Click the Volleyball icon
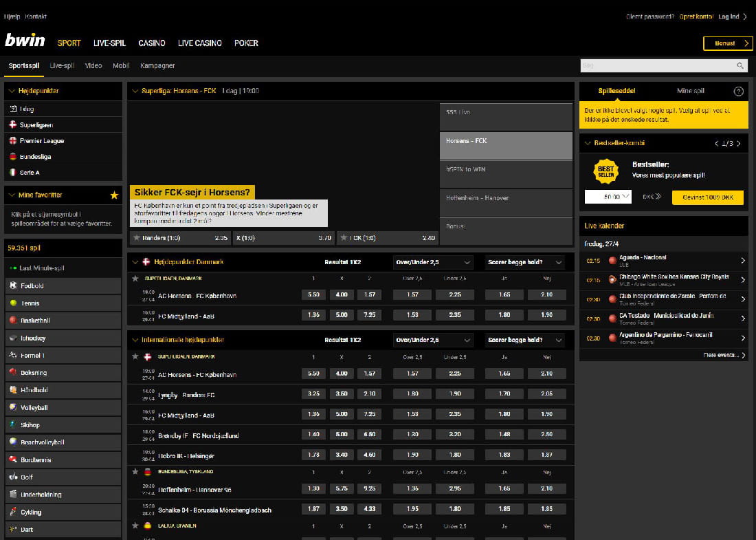This screenshot has height=540, width=756. (x=14, y=407)
